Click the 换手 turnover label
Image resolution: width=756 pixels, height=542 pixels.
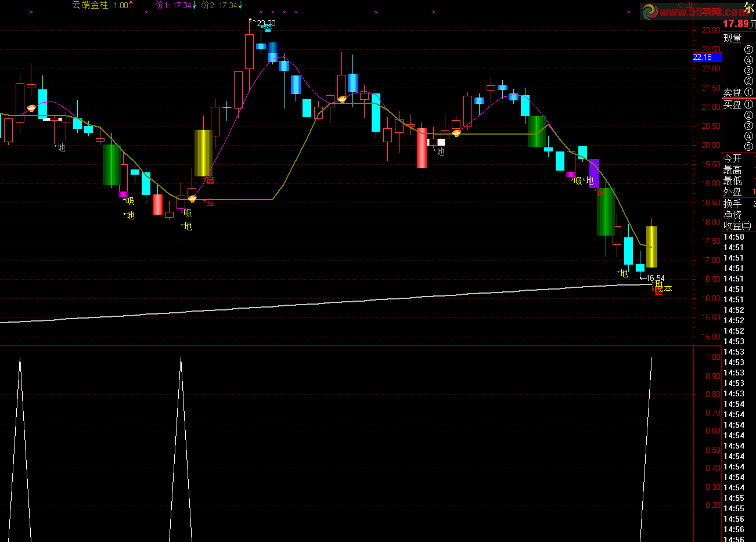(x=732, y=204)
